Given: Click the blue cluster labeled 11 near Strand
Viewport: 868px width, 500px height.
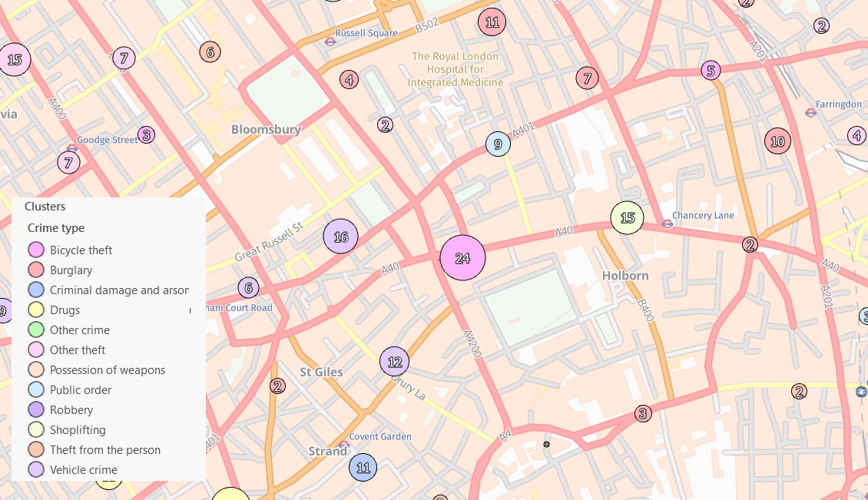Looking at the screenshot, I should (x=363, y=467).
